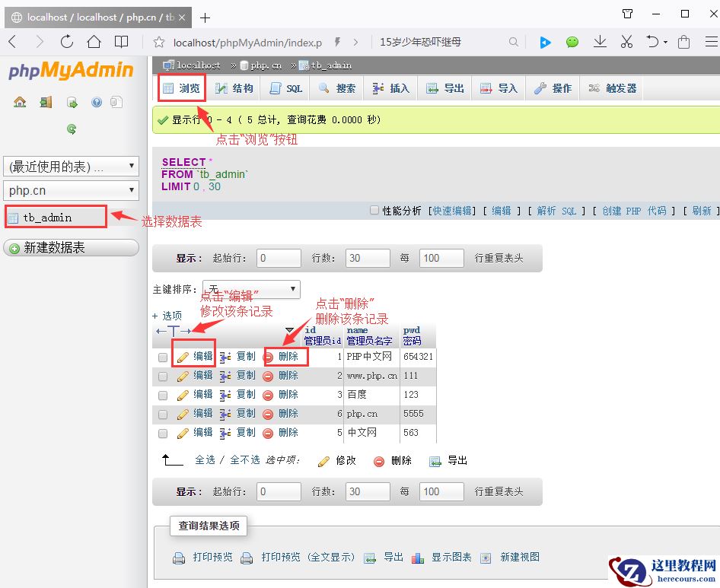Screen dimensions: 720x588
Task: Open the primary key sort dropdown
Action: point(252,289)
